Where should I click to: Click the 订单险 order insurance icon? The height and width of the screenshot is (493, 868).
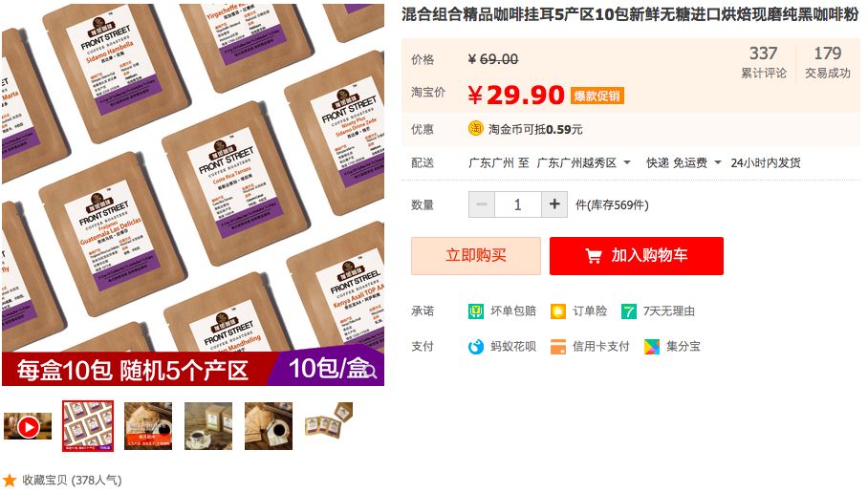point(558,311)
